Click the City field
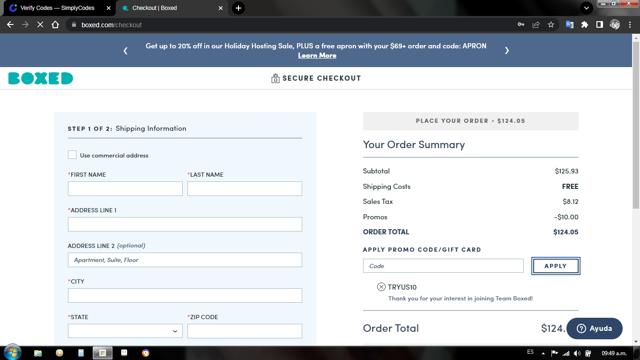This screenshot has width=640, height=360. click(x=185, y=296)
